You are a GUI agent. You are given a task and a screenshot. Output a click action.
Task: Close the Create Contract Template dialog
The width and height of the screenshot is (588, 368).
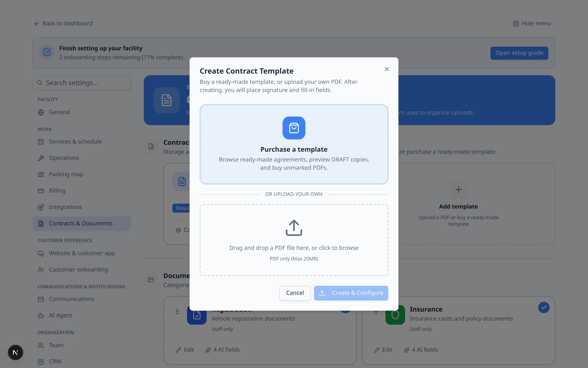(x=386, y=69)
